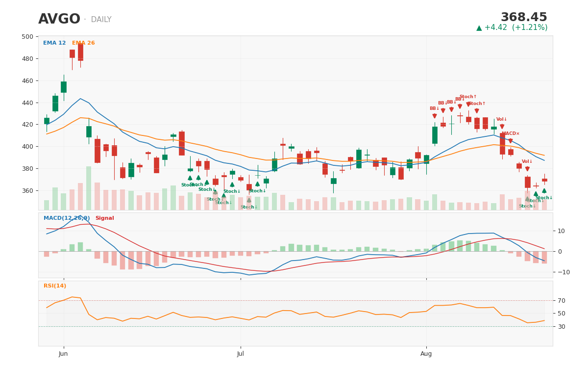Toggle the EMA 12 legend entry

(54, 43)
